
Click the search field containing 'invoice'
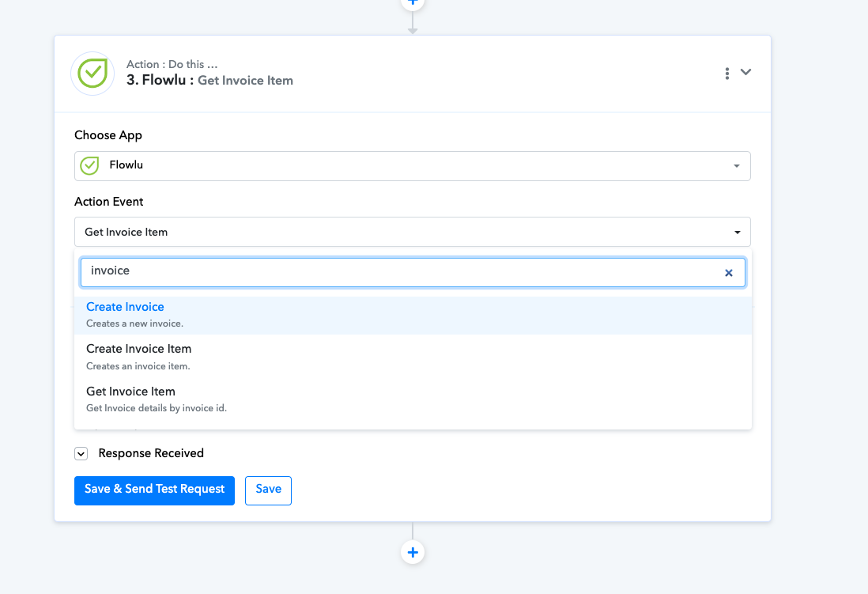pyautogui.click(x=413, y=272)
